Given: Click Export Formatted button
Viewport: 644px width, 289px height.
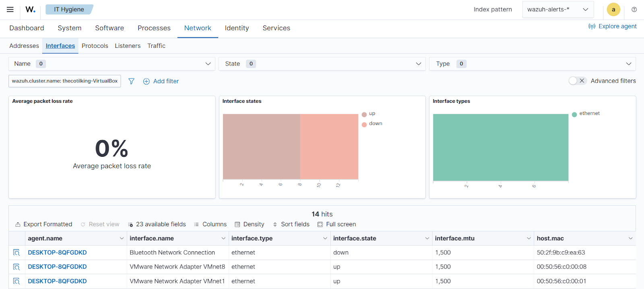Looking at the screenshot, I should pyautogui.click(x=44, y=224).
